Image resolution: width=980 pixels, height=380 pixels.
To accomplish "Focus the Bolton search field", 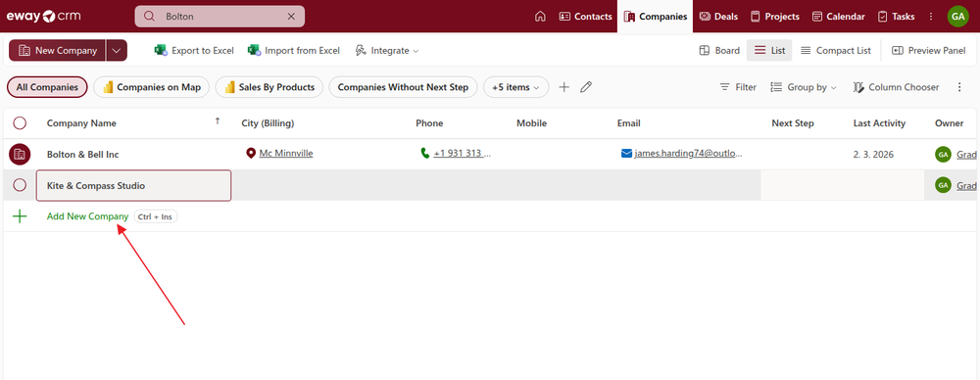I will point(220,17).
